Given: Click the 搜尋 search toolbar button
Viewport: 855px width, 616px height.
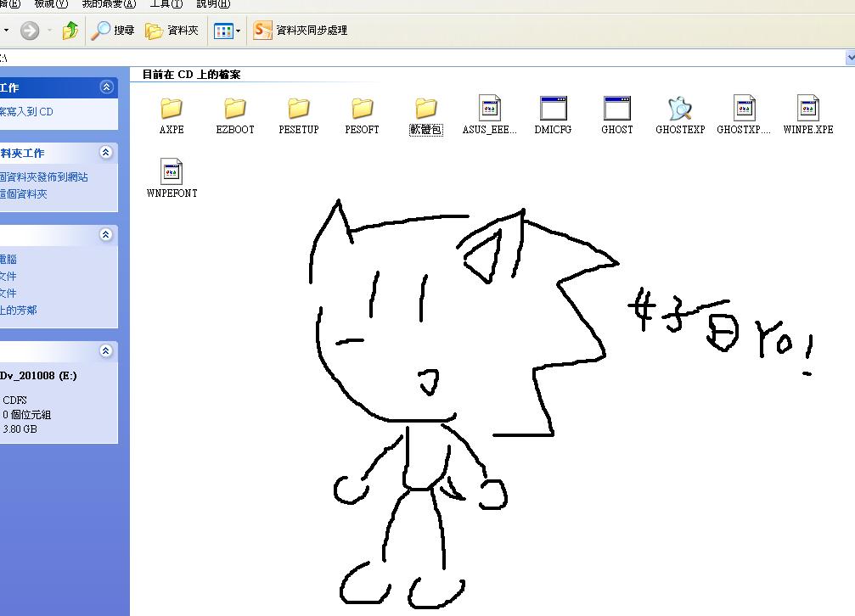Looking at the screenshot, I should coord(114,31).
